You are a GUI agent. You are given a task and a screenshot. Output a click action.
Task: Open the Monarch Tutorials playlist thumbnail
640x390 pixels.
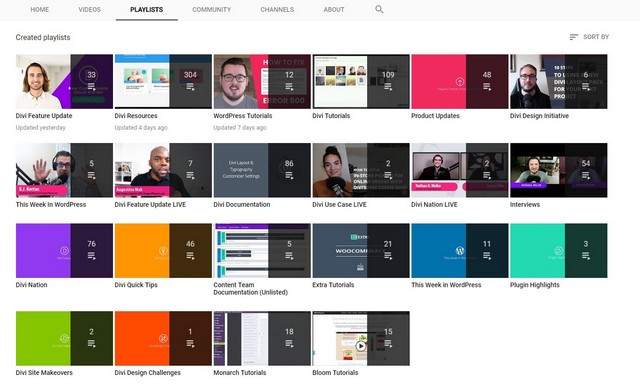(x=262, y=338)
